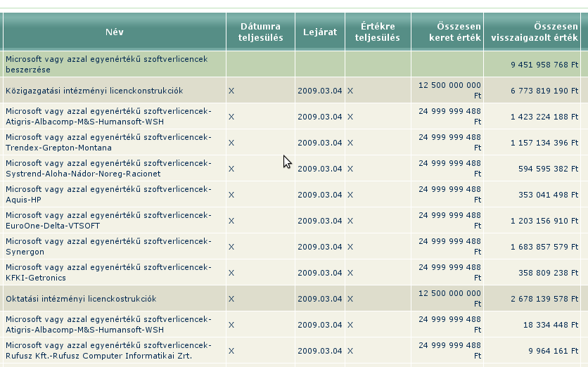Click Dátumra teljesülés X in KFKI-Getronics row

coord(231,273)
